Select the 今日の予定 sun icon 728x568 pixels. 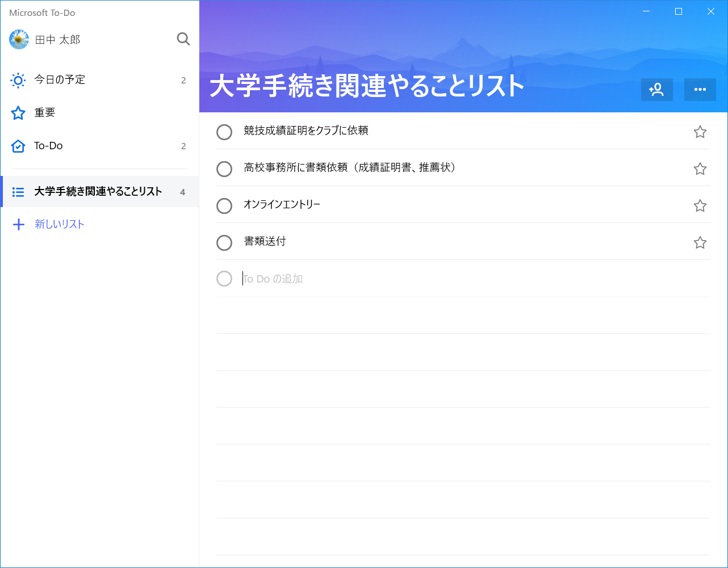tap(18, 80)
